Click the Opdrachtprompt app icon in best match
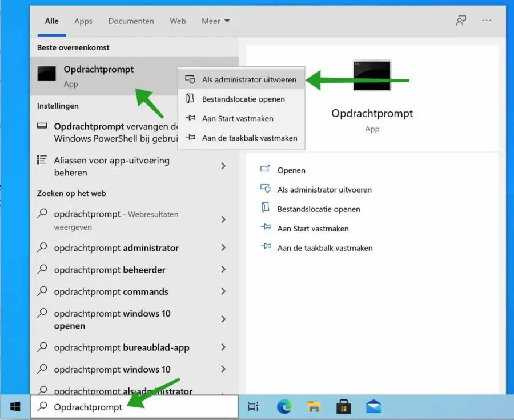514x420 pixels. (x=47, y=74)
